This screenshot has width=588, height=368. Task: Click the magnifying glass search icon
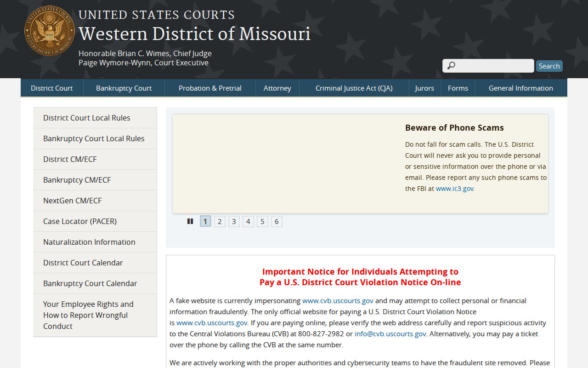[x=451, y=66]
